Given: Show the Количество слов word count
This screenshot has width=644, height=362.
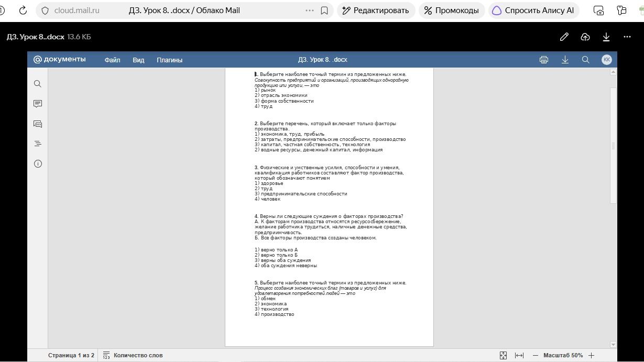Looking at the screenshot, I should pos(133,355).
